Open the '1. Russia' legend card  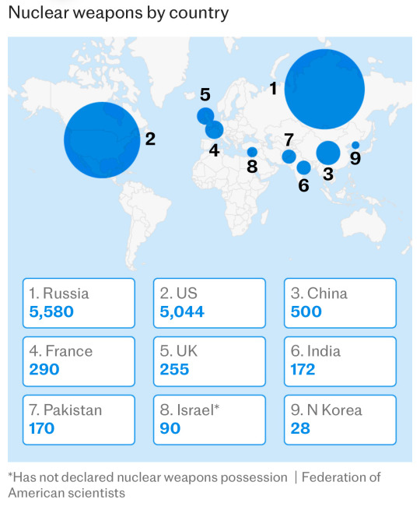pyautogui.click(x=79, y=303)
